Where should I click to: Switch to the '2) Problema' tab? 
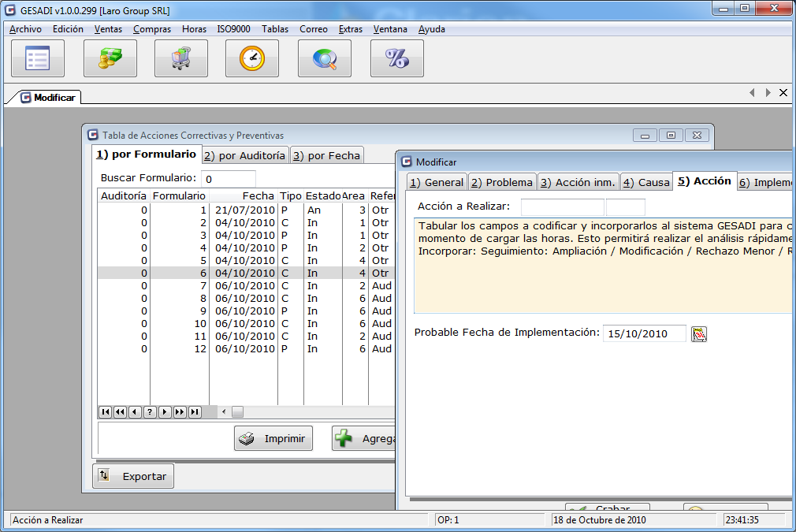(502, 182)
